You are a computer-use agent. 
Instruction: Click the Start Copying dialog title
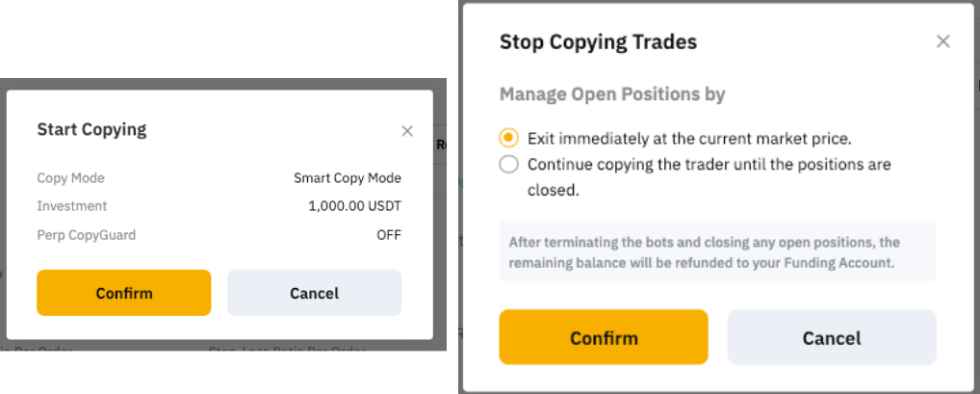pyautogui.click(x=91, y=129)
